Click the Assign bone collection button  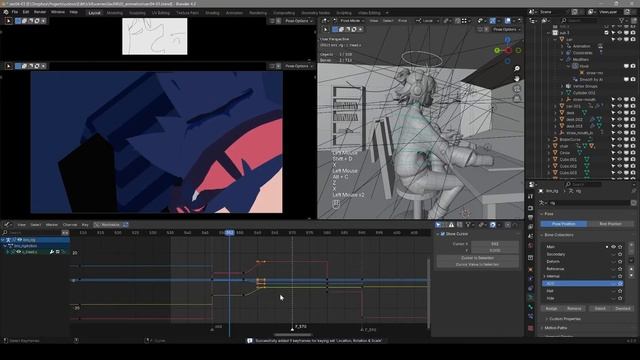click(551, 309)
